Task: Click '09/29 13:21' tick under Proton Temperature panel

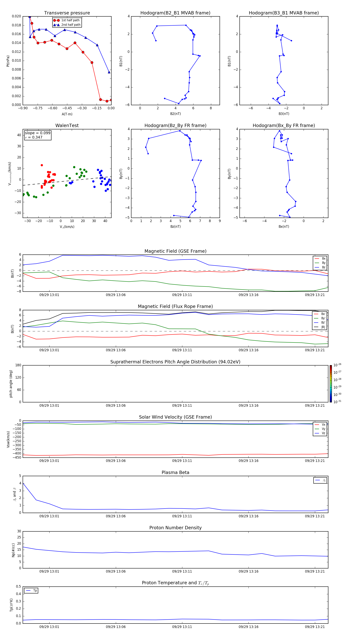Action: tap(315, 627)
